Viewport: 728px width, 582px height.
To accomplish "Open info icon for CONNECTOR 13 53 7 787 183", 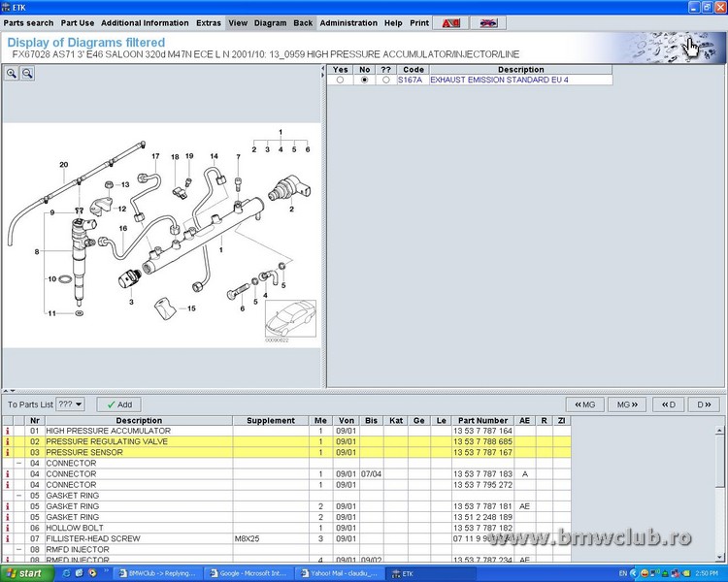I will pos(8,474).
